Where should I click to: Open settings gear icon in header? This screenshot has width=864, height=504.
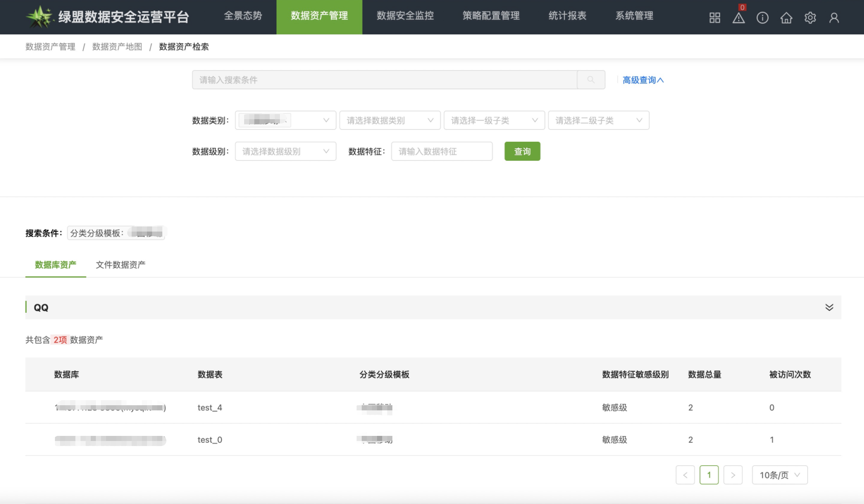pyautogui.click(x=810, y=17)
